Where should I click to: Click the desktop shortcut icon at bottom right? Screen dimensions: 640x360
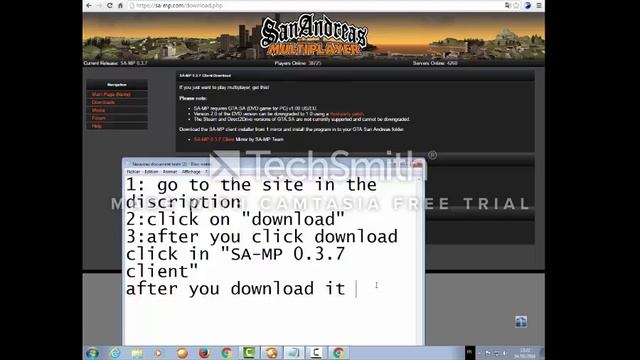(x=521, y=322)
